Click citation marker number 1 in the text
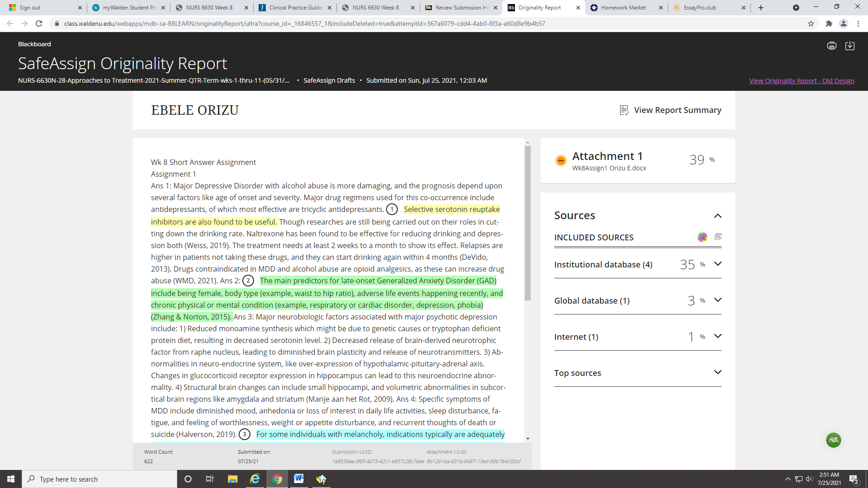Screen dimensions: 868x488 tap(392, 210)
